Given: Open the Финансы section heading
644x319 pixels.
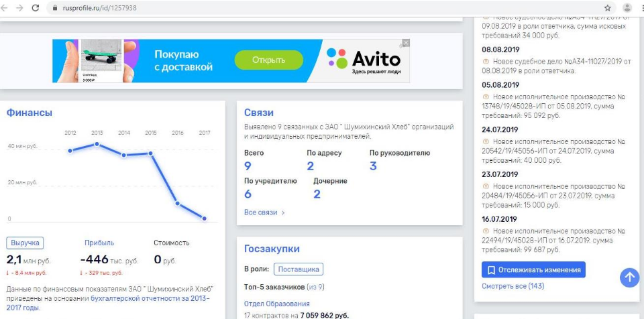Looking at the screenshot, I should coord(30,113).
